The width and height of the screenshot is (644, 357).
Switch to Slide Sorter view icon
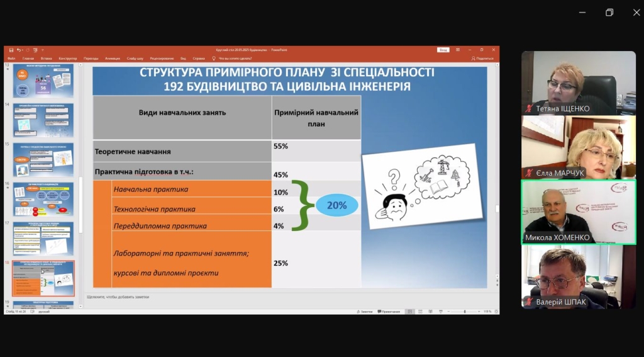tap(419, 312)
